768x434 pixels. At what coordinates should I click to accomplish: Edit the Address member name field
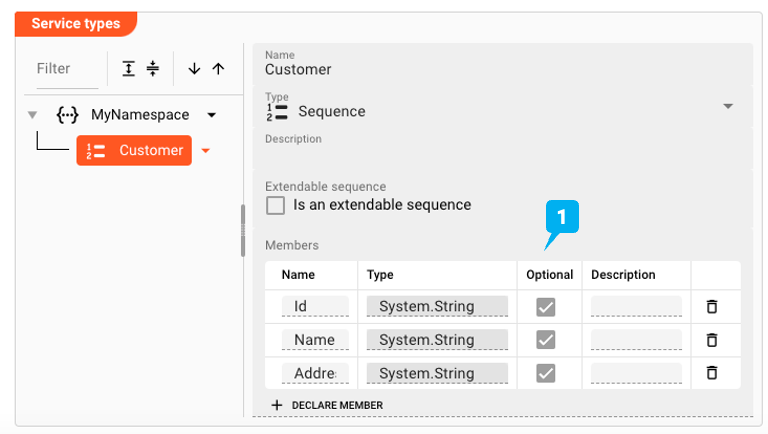tap(315, 373)
